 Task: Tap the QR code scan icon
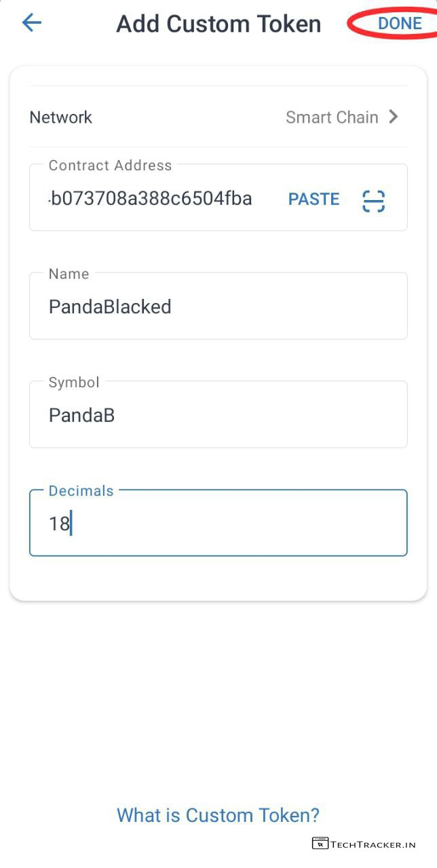373,201
